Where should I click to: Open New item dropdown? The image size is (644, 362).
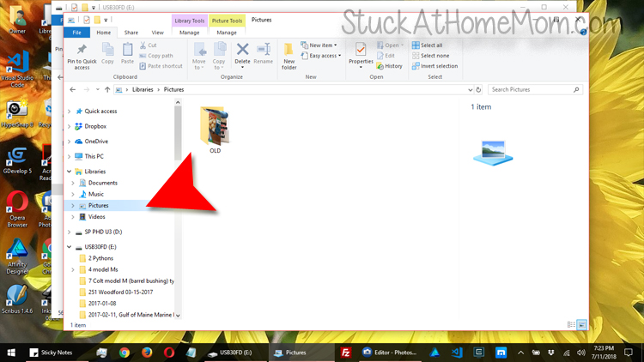click(x=319, y=45)
